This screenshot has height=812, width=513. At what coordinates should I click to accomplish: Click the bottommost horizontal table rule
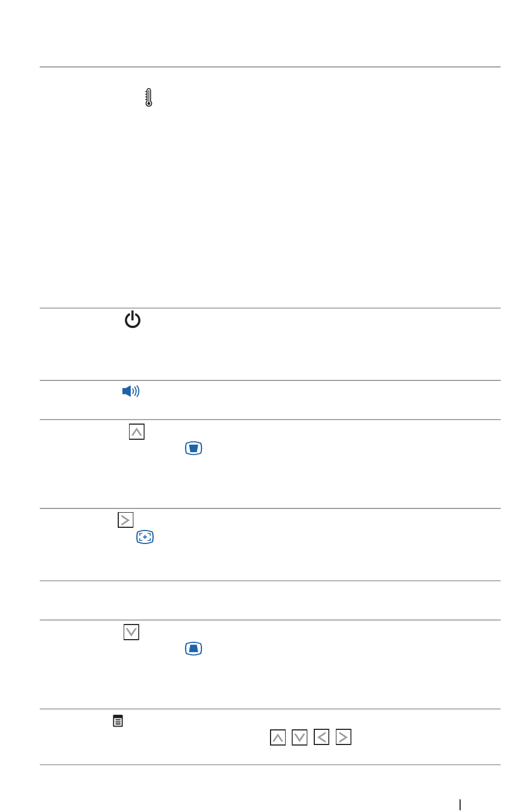[x=270, y=764]
